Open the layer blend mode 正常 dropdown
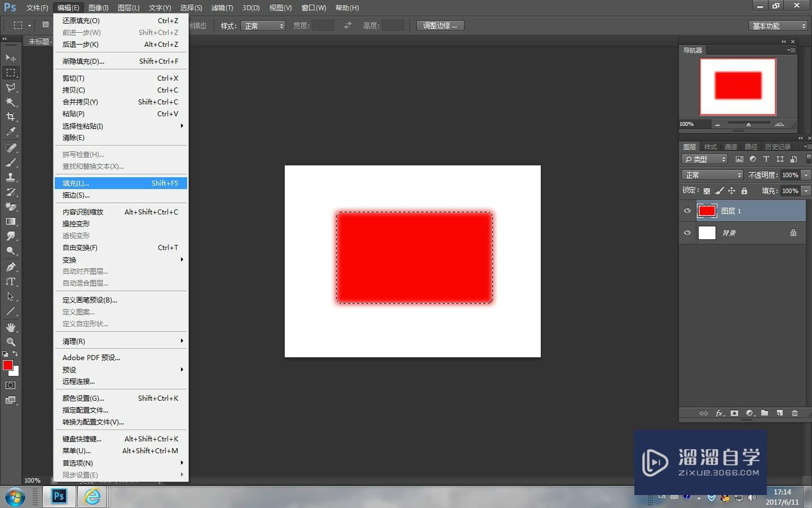Image resolution: width=812 pixels, height=508 pixels. pyautogui.click(x=713, y=175)
